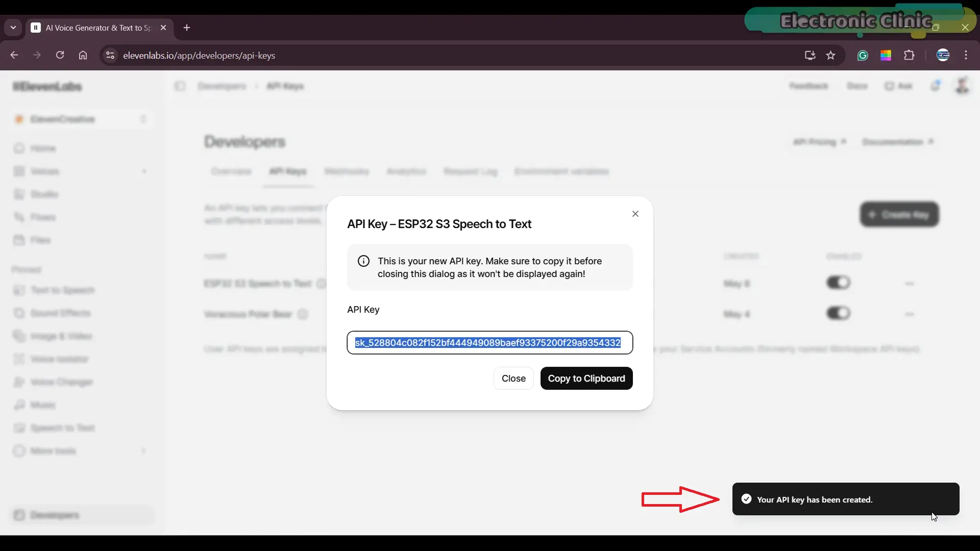The height and width of the screenshot is (551, 980).
Task: Click the Copy to Clipboard button
Action: tap(586, 379)
